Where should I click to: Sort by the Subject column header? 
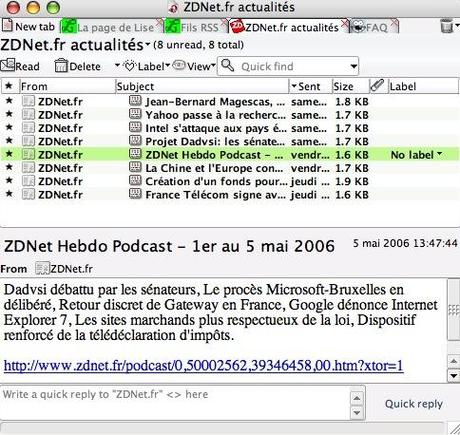coord(202,86)
